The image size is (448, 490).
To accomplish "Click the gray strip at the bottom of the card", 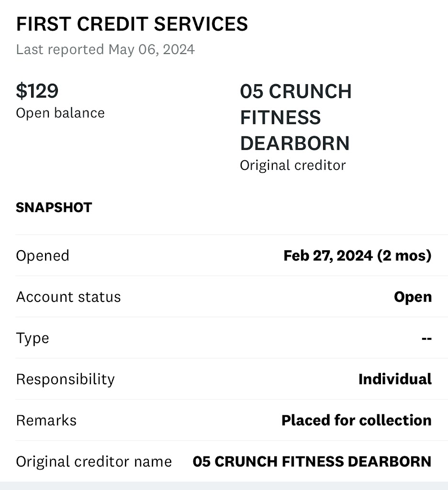I will [224, 486].
